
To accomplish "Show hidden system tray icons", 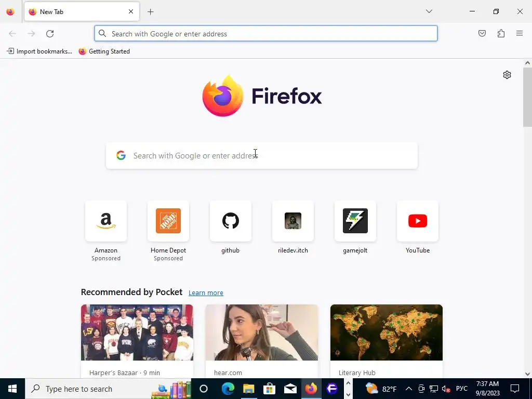I will point(409,389).
